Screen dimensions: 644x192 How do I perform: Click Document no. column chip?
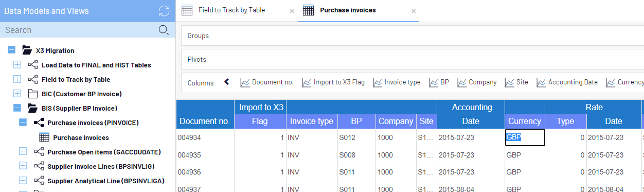pos(267,82)
